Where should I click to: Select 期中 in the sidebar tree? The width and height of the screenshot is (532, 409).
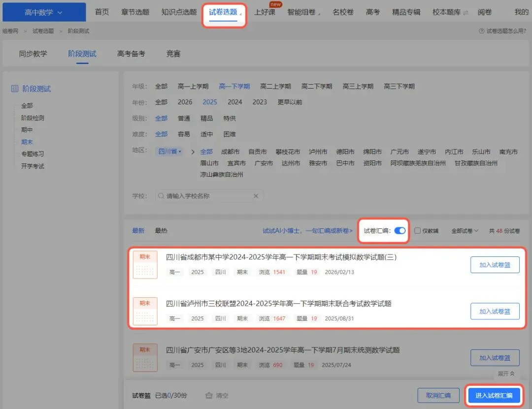(27, 129)
